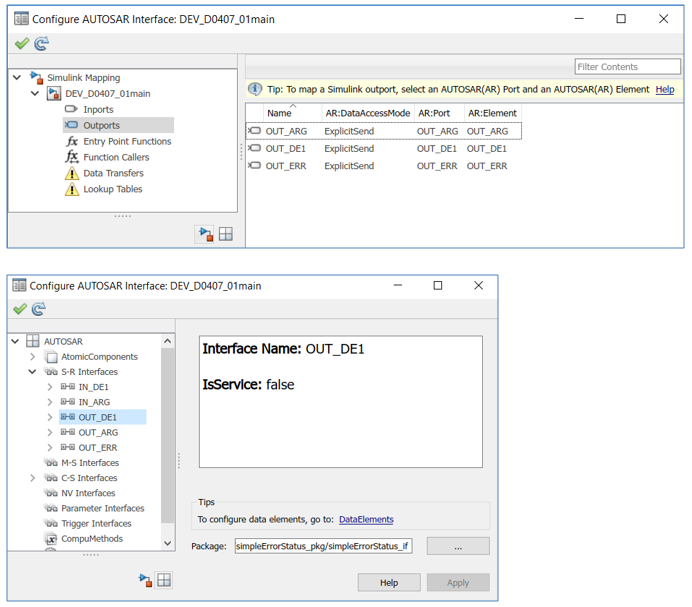The height and width of the screenshot is (607, 692).
Task: Select CompuMethods in AUTOSAR tree
Action: click(x=92, y=539)
